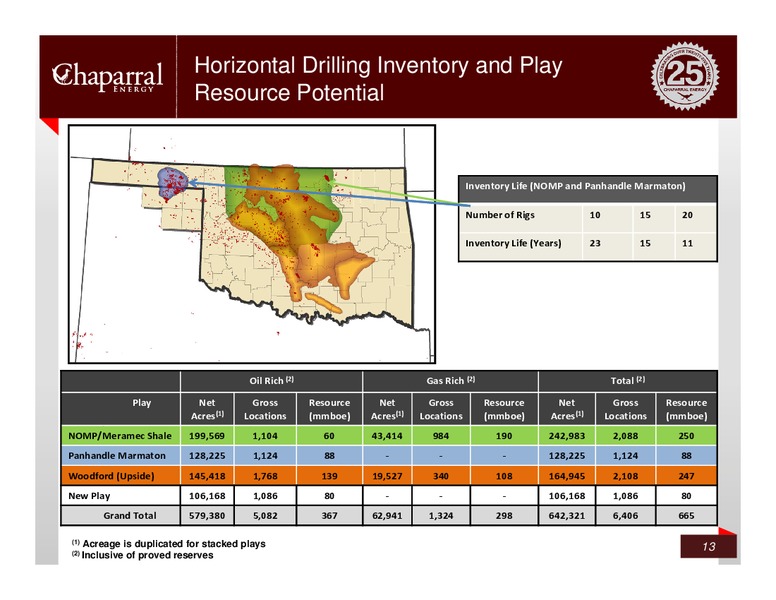The height and width of the screenshot is (600, 776).
Task: Click the Woodford total locations cell 2,108
Action: coord(625,476)
